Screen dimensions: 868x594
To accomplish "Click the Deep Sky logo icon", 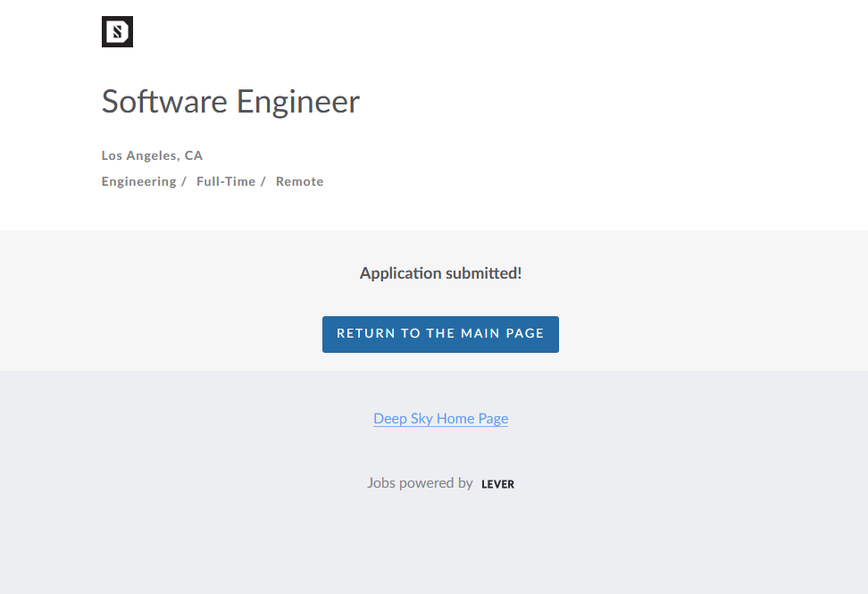I will [x=117, y=32].
